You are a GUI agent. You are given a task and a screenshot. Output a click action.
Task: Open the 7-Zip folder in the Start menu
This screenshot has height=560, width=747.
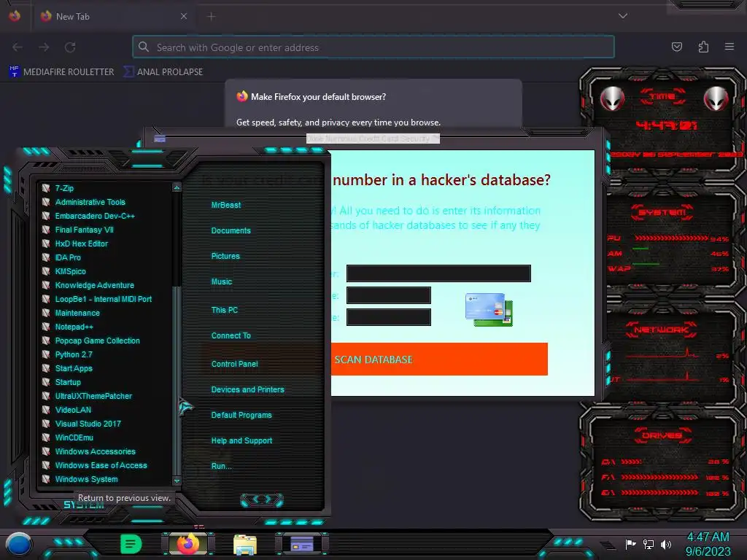(64, 188)
